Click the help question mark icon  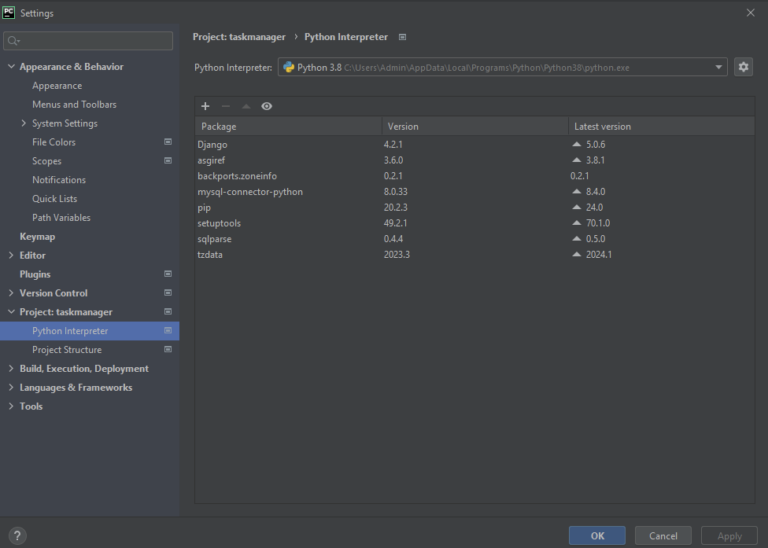(x=17, y=535)
